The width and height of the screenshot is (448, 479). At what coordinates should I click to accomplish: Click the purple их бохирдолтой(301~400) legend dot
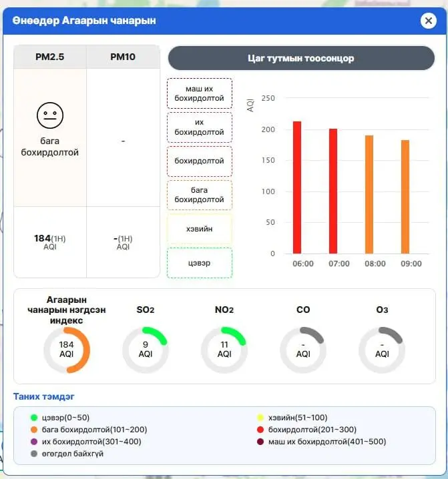coord(33,442)
